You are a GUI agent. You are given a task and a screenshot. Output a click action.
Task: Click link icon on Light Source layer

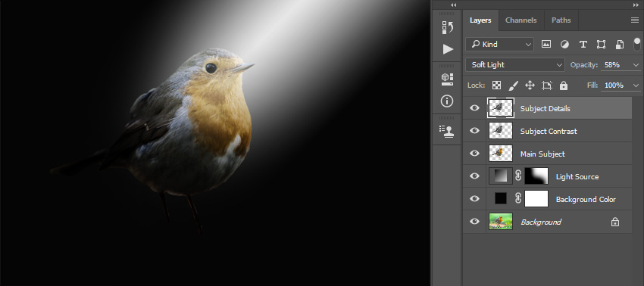coord(518,176)
